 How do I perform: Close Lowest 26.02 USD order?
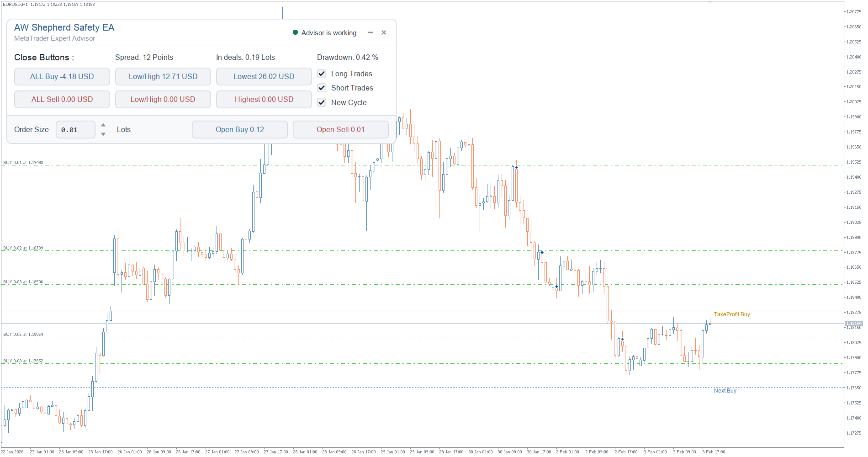tap(264, 76)
